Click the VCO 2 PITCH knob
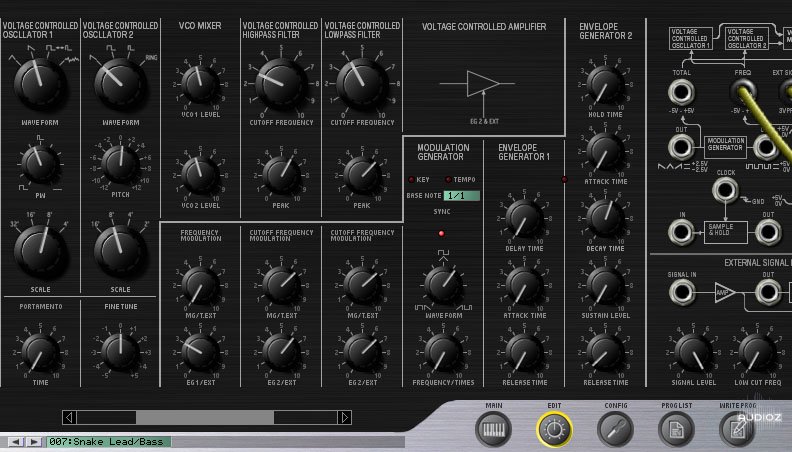Screen dimensions: 792x452 pos(120,165)
